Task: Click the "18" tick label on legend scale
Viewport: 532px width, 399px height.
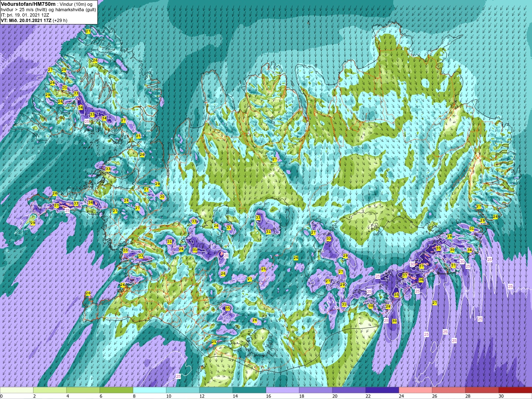Action: coord(302,397)
